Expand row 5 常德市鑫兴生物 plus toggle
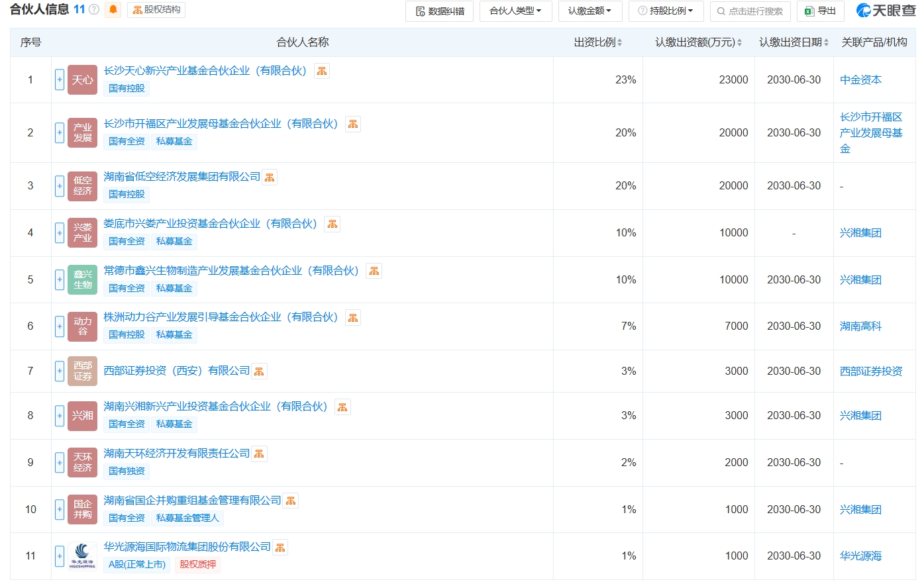 pos(60,280)
